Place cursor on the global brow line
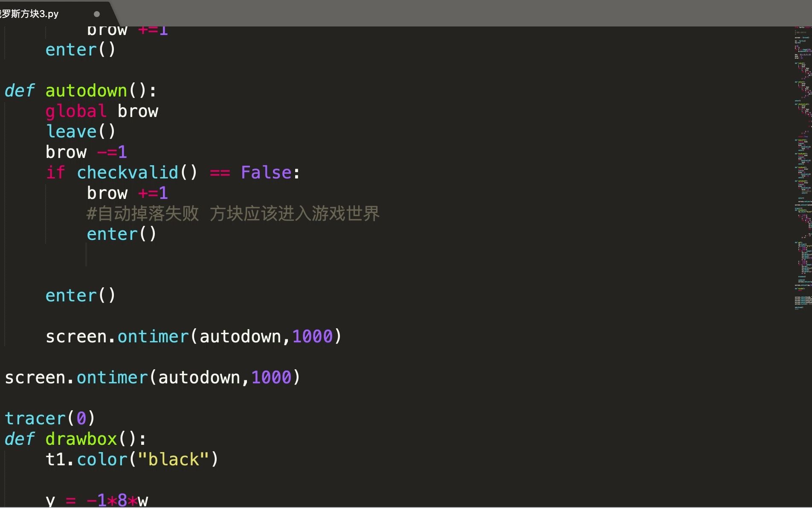 pyautogui.click(x=101, y=111)
